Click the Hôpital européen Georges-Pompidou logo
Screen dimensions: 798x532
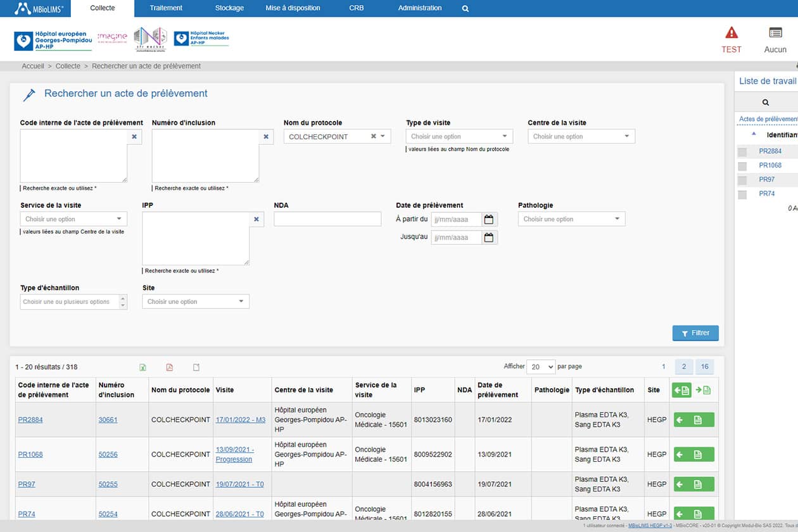53,41
